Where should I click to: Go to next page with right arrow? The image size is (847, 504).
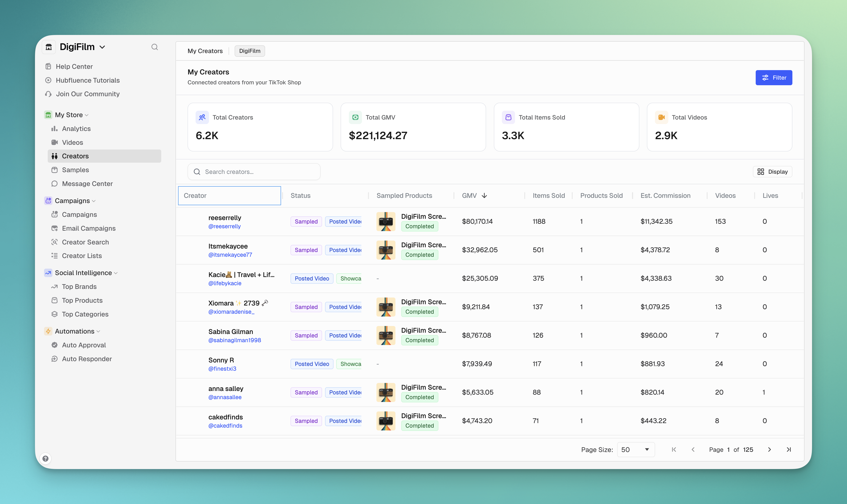point(769,449)
